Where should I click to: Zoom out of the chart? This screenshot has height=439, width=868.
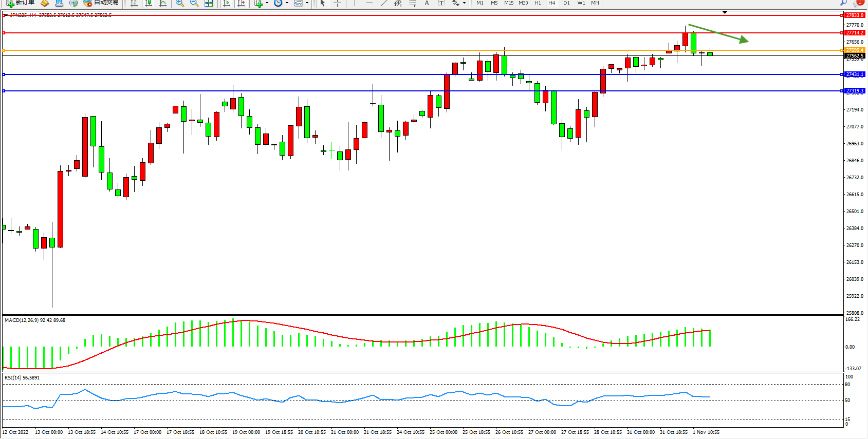click(x=194, y=3)
